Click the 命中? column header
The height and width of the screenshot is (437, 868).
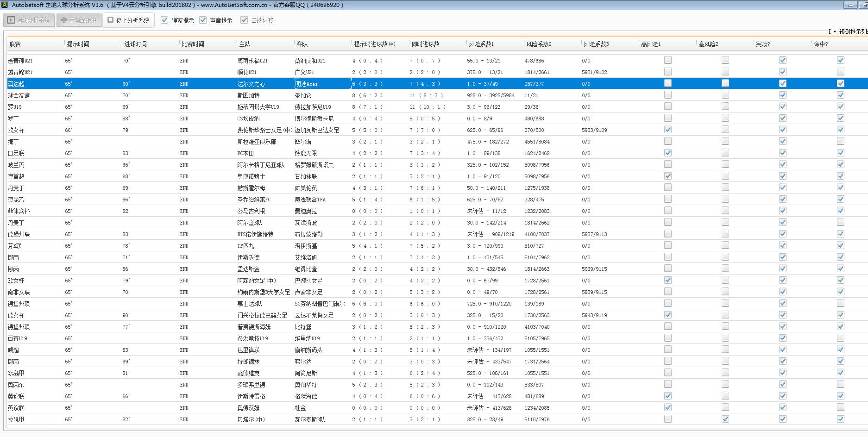click(821, 44)
